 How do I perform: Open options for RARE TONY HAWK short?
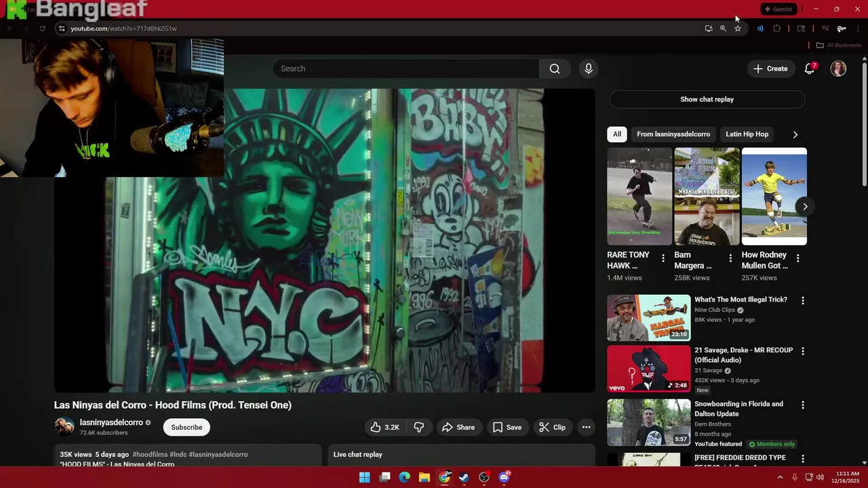click(x=663, y=258)
